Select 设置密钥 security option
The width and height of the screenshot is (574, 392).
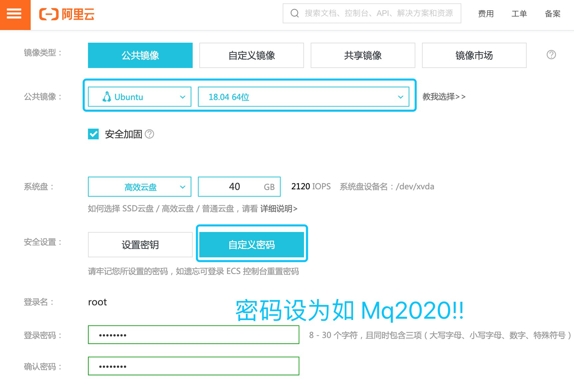(x=140, y=245)
